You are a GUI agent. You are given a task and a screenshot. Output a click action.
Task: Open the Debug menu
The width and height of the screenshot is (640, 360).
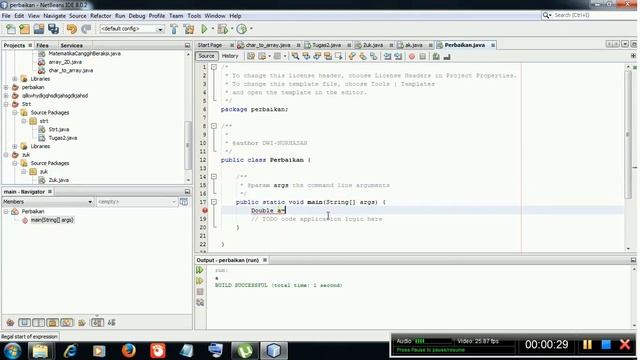pos(137,16)
